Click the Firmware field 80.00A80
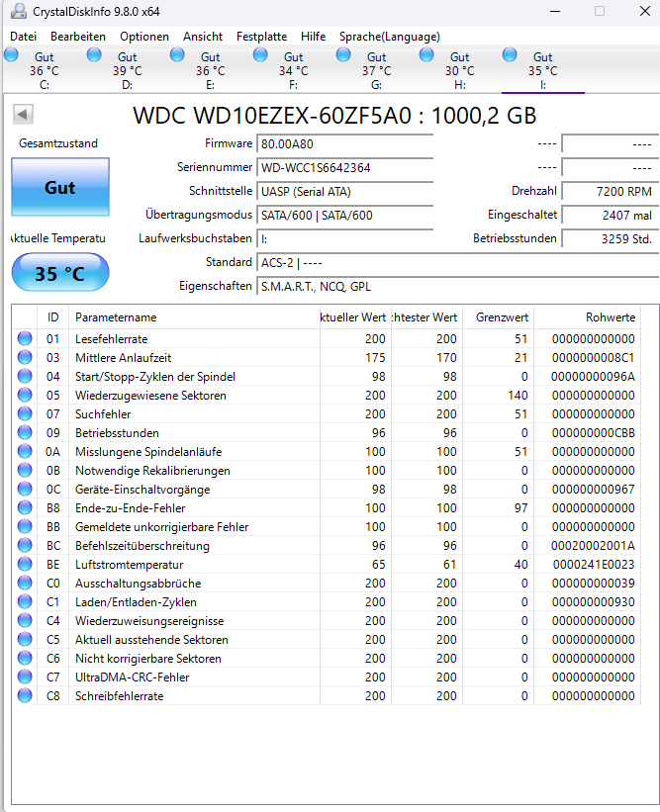 (x=345, y=144)
